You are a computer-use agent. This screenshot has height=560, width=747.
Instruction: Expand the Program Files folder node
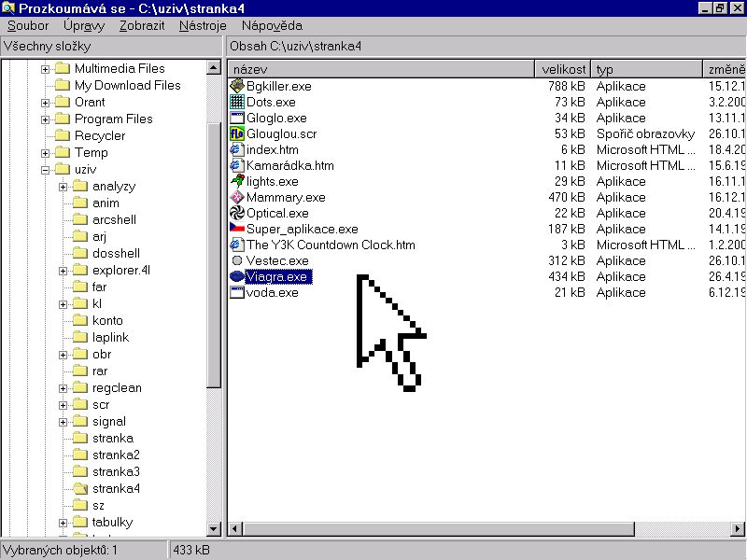tap(45, 119)
